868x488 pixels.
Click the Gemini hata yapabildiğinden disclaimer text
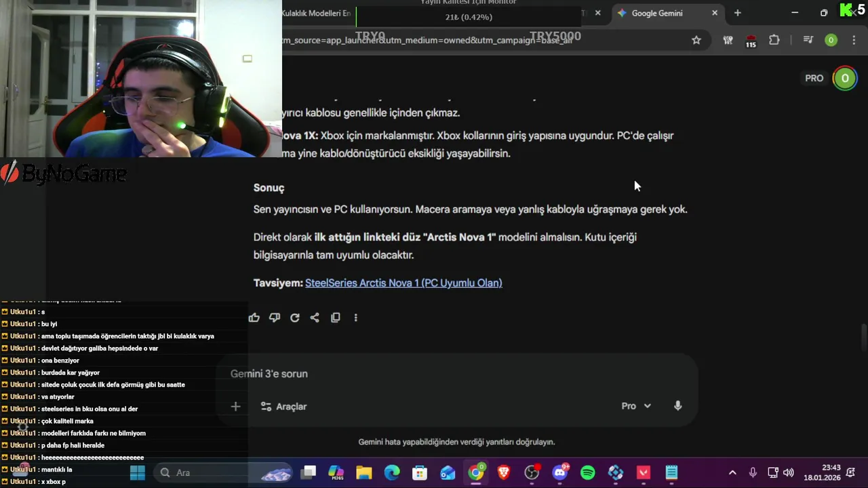point(456,442)
